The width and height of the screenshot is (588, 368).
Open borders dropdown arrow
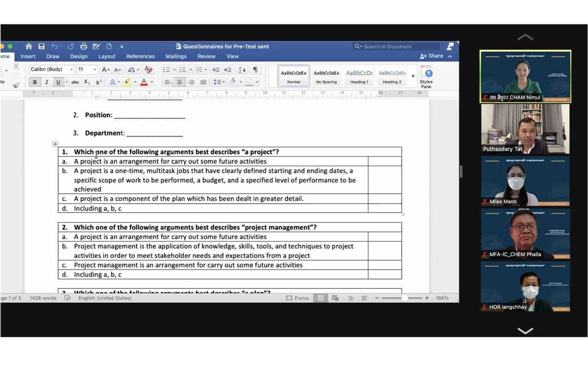tap(257, 82)
